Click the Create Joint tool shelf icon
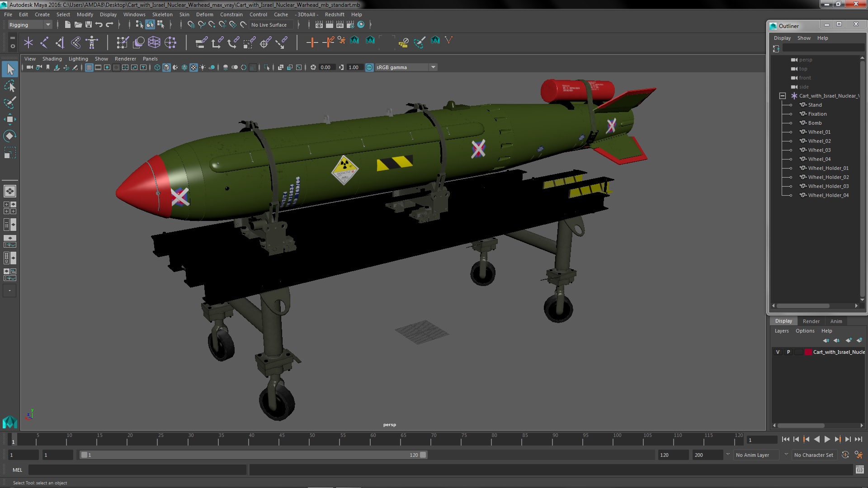Image resolution: width=868 pixels, height=488 pixels. pyautogui.click(x=44, y=42)
